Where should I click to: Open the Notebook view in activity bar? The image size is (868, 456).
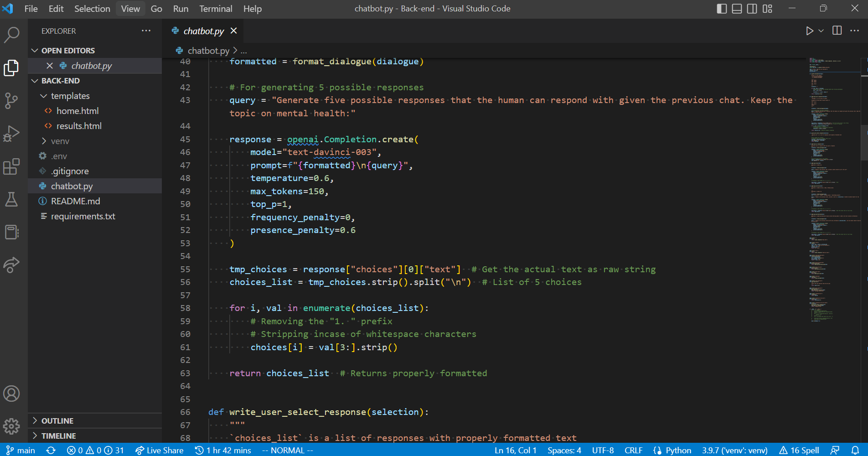(x=11, y=232)
